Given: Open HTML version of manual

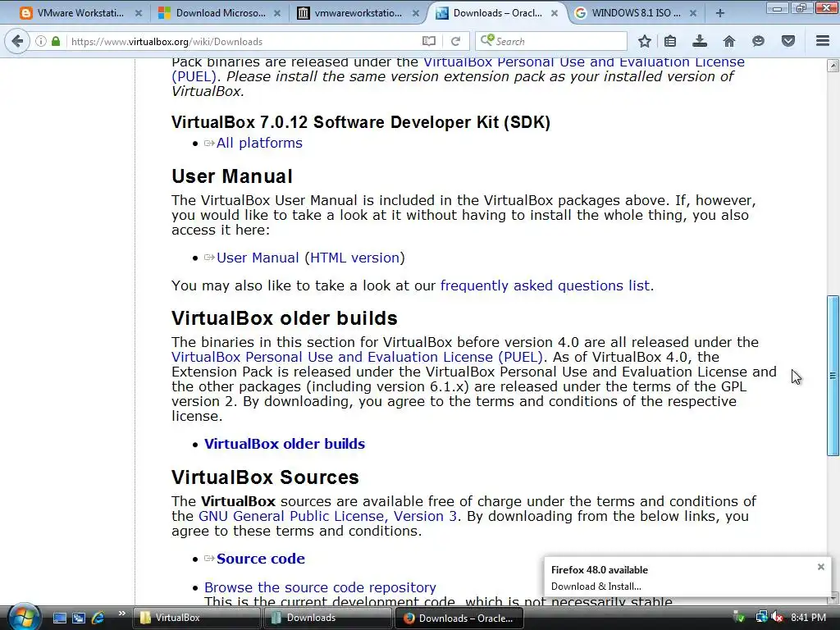Looking at the screenshot, I should click(x=355, y=258).
